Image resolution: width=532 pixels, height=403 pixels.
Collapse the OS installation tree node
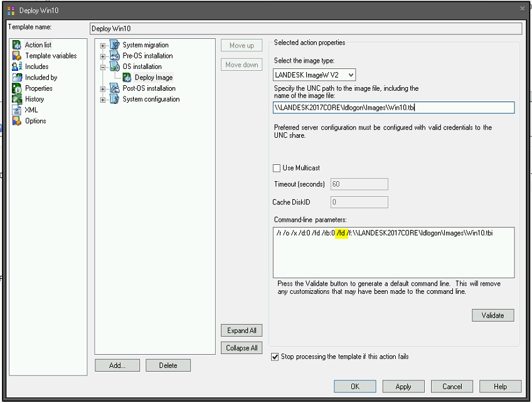click(102, 67)
